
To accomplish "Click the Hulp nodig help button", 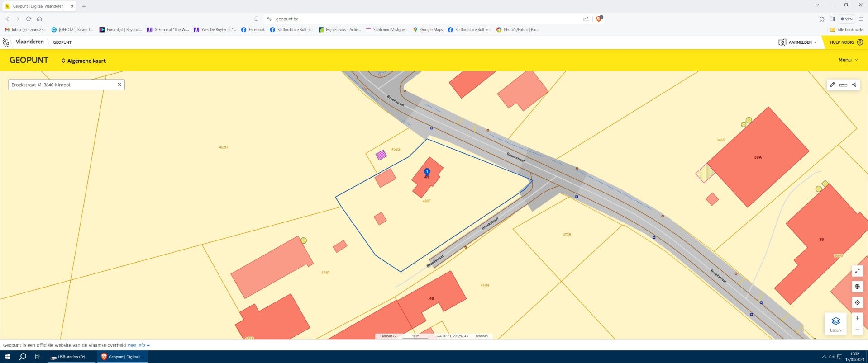I will [x=846, y=42].
